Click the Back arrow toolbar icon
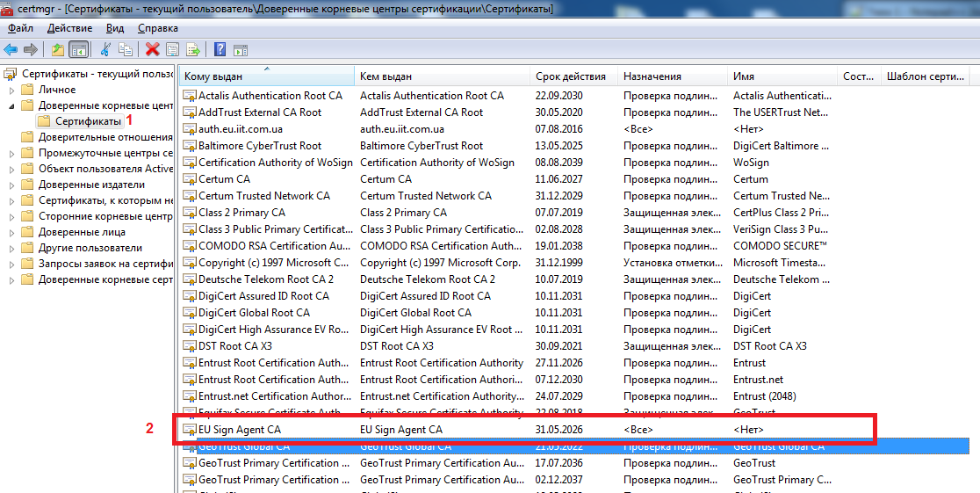 (11, 49)
